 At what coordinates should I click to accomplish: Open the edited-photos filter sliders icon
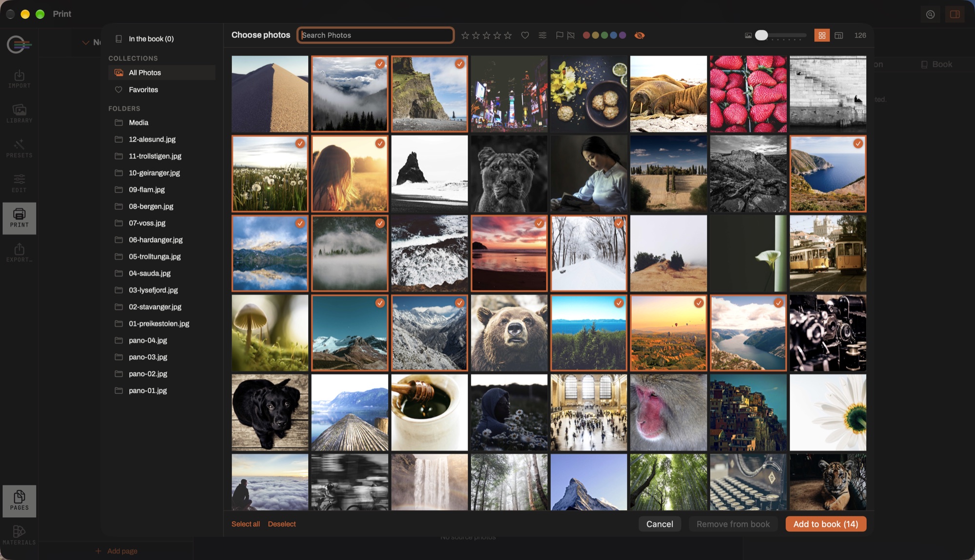coord(543,35)
